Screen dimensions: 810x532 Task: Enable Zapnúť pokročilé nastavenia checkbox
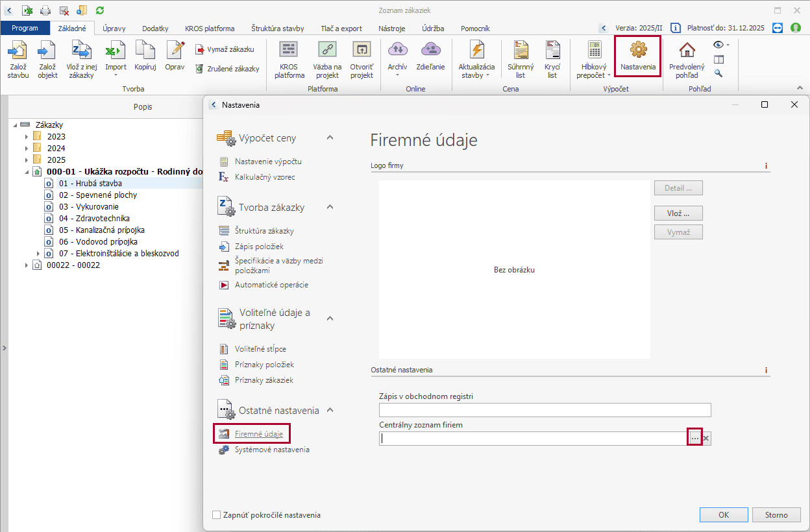tap(217, 515)
